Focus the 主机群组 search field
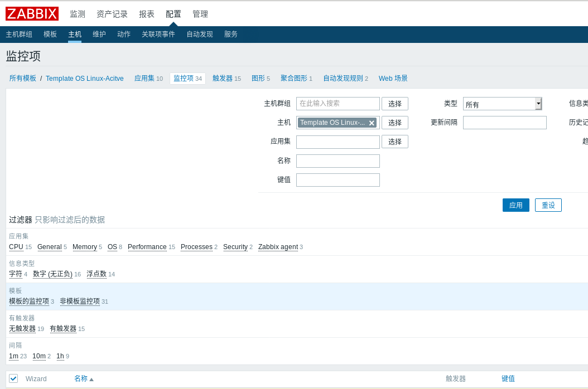 coord(338,104)
